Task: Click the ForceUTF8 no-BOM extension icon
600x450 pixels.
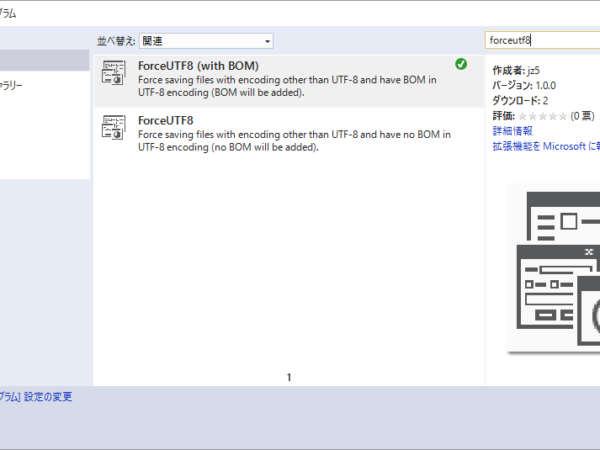Action: [114, 127]
